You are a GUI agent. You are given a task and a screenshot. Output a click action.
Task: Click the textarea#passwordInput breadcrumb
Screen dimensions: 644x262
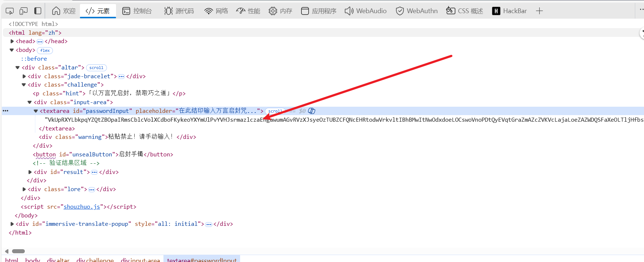click(x=202, y=259)
